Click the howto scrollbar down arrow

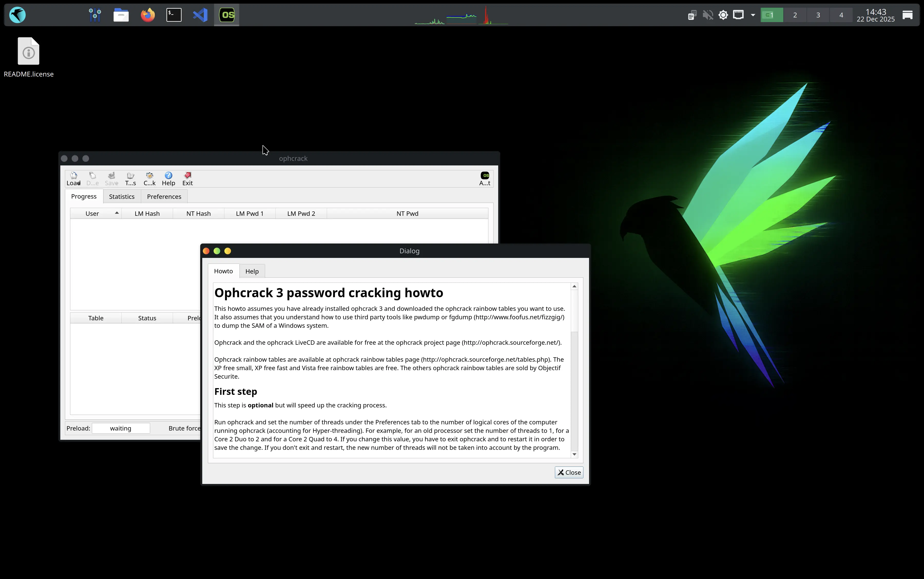[574, 454]
